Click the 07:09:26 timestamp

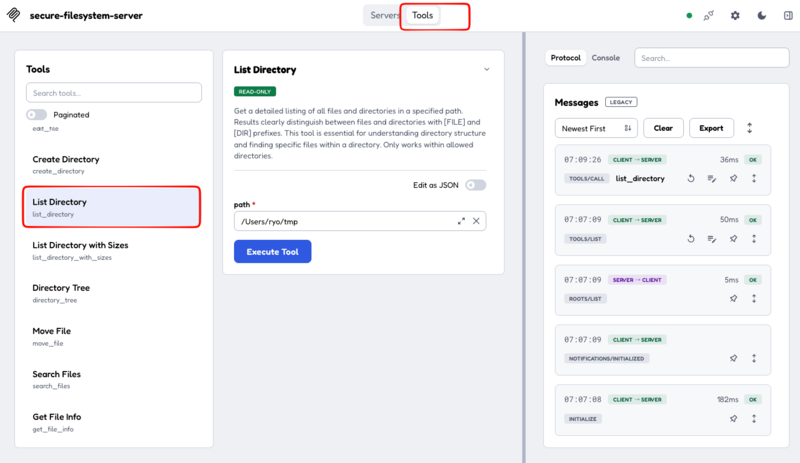pos(583,160)
